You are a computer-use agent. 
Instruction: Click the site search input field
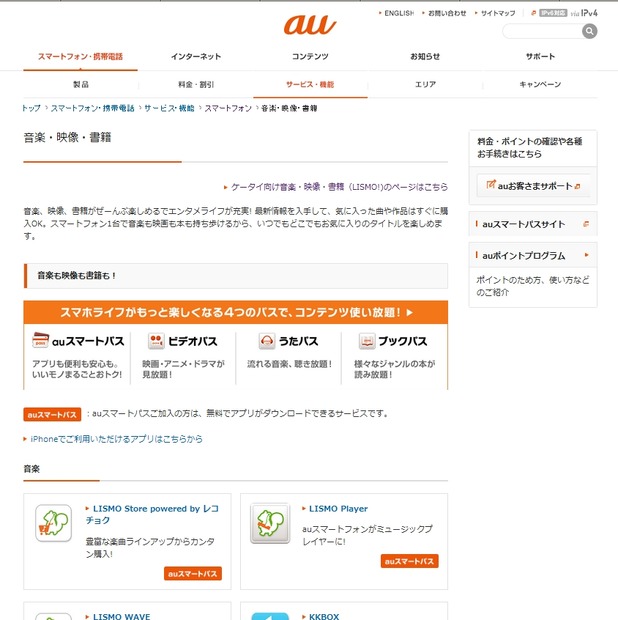(x=542, y=31)
